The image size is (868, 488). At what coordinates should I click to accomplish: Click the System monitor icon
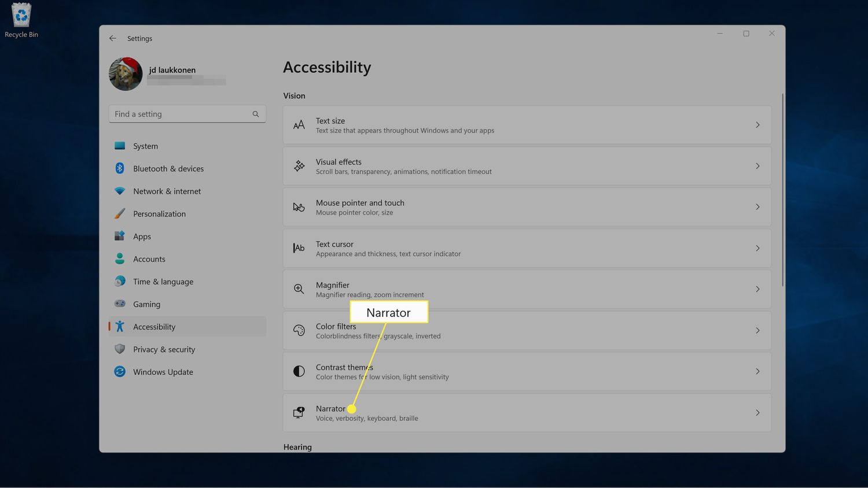pyautogui.click(x=120, y=146)
